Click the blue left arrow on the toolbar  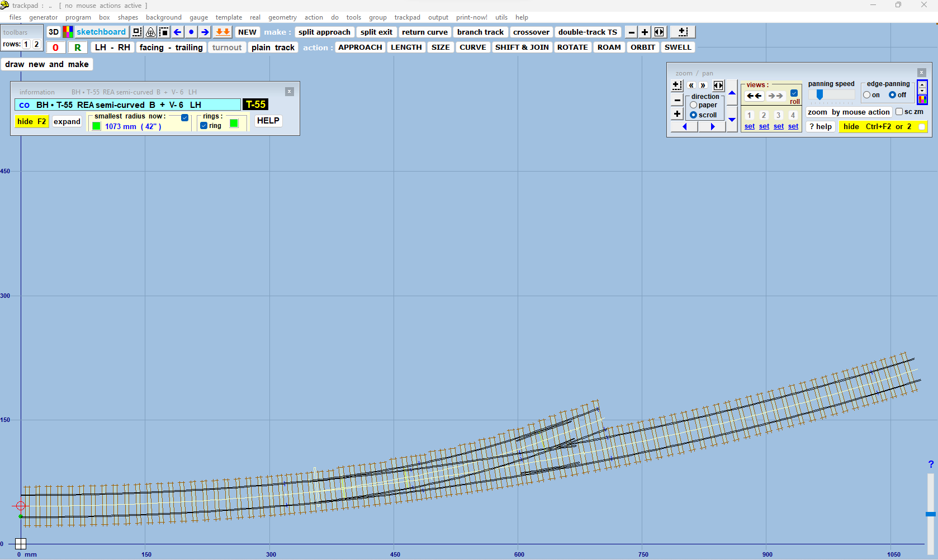pyautogui.click(x=178, y=32)
